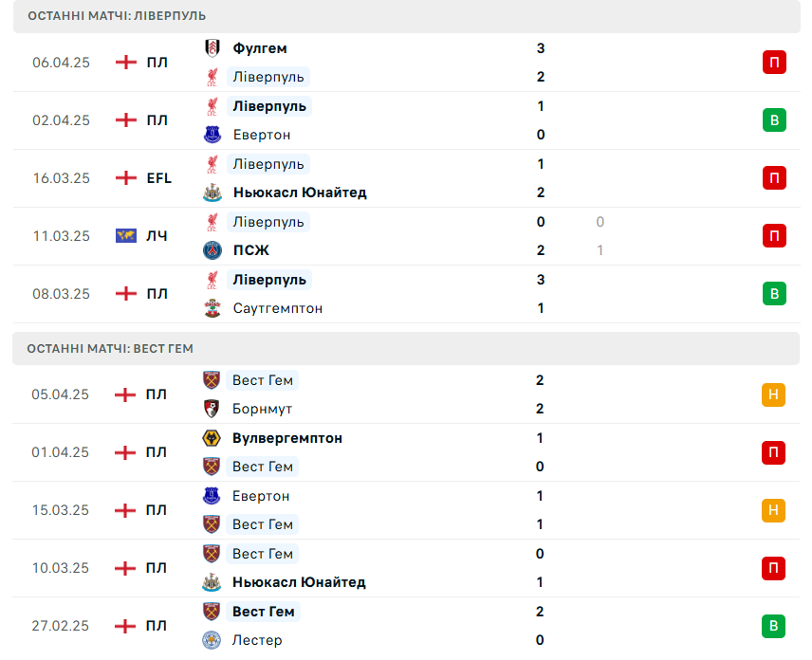Screen dimensions: 812x660
Task: Click the EFL competition label on 16.03.25
Action: 159,178
